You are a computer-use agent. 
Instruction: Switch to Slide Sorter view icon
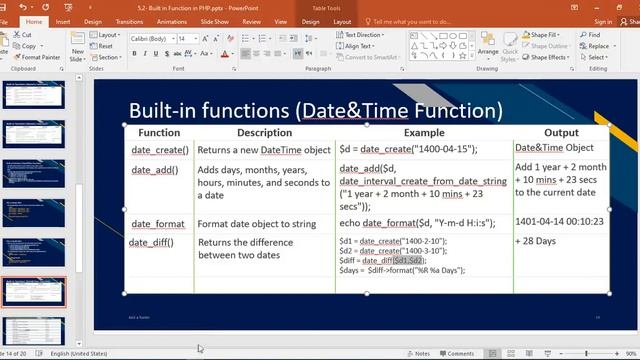pyautogui.click(x=511, y=353)
